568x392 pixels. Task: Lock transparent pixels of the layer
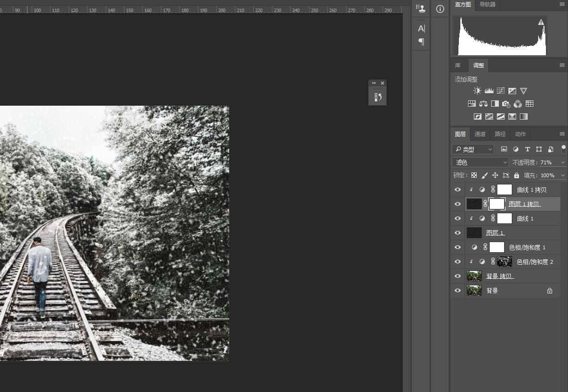pos(474,175)
